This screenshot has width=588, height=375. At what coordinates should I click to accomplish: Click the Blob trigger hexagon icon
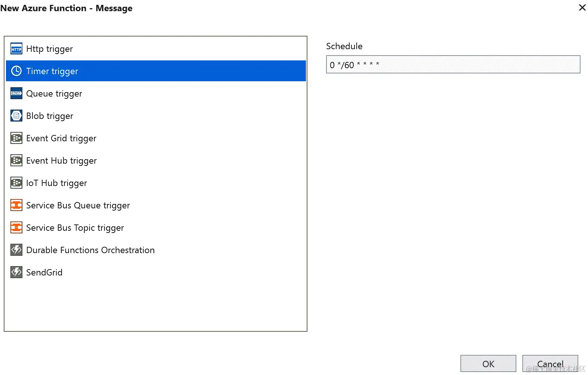[16, 116]
